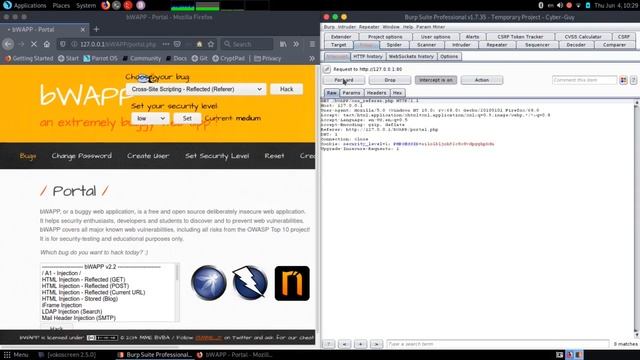This screenshot has height=360, width=640.
Task: Open the Action dropdown button
Action: pyautogui.click(x=482, y=80)
